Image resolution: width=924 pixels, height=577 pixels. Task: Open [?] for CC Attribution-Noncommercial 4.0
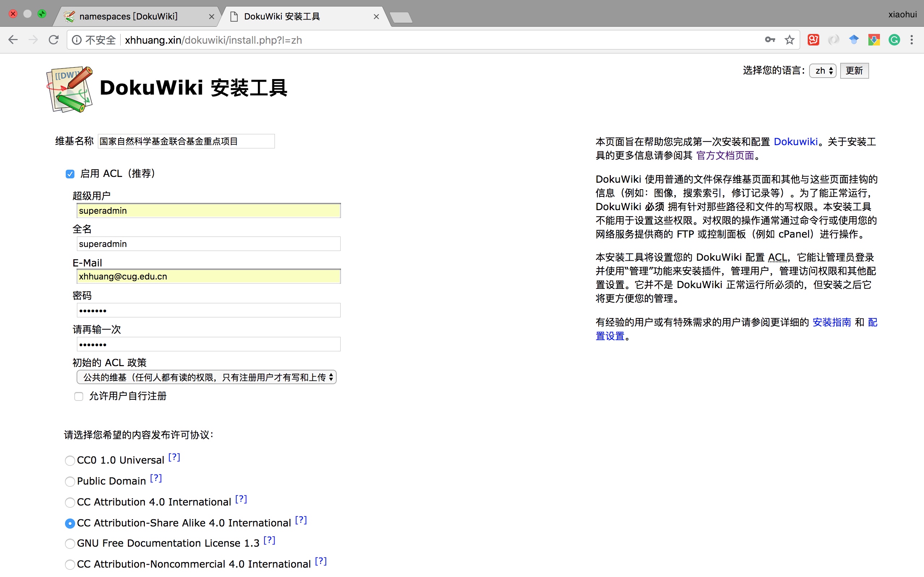click(321, 561)
